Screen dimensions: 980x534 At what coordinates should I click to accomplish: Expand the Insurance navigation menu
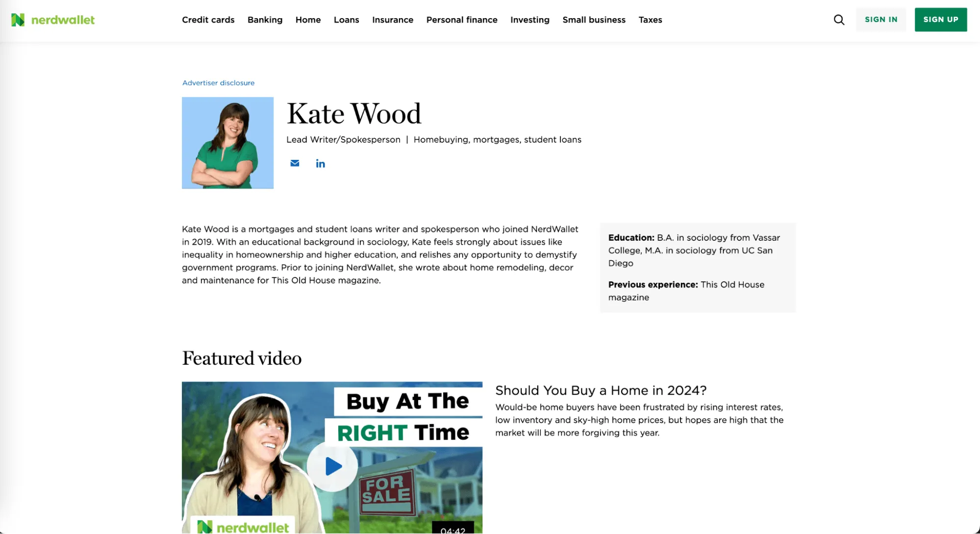[392, 20]
